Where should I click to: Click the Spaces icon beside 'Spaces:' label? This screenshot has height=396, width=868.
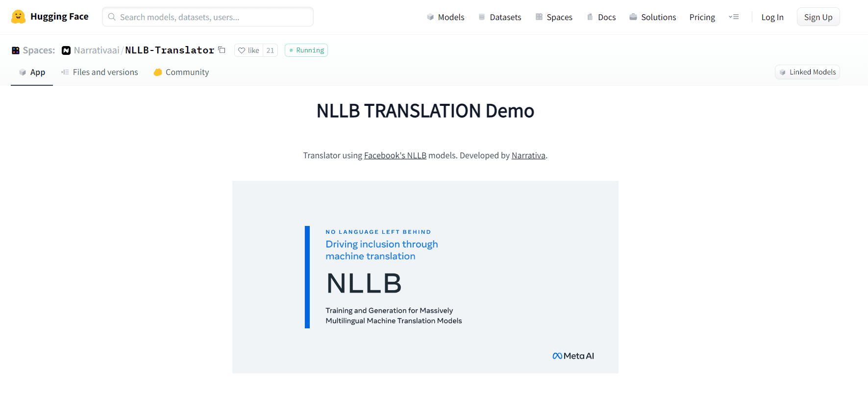[16, 50]
